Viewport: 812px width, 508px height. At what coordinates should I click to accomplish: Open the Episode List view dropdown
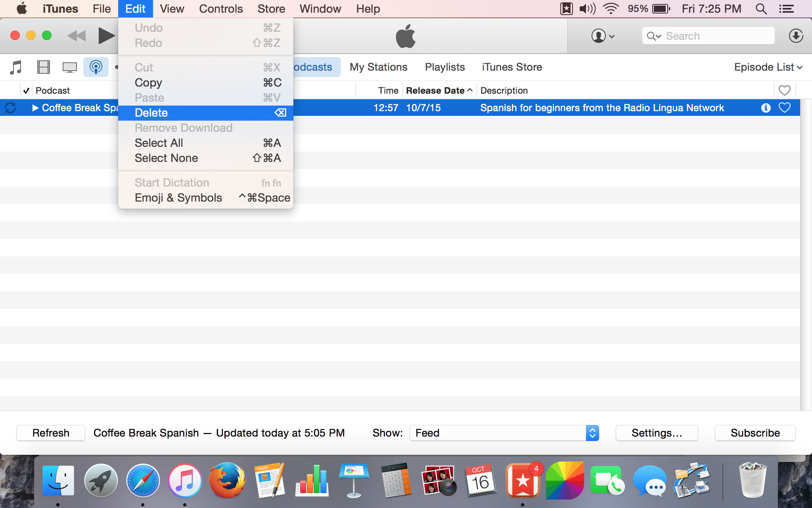coord(768,67)
